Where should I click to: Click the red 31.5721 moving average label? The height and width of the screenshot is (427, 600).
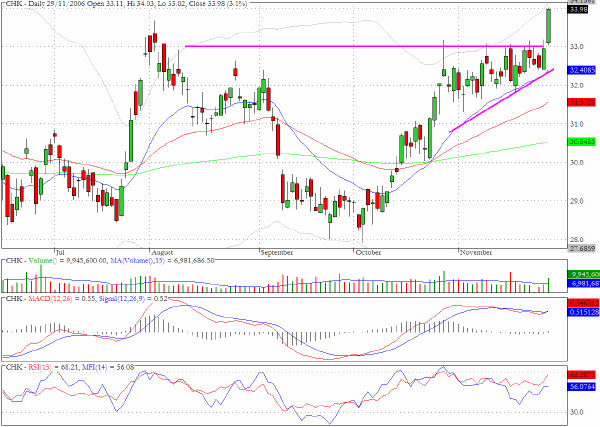(582, 102)
